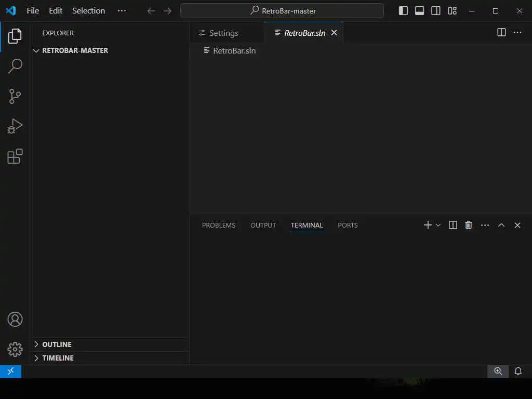532x399 pixels.
Task: Maximize the VS Code window
Action: pos(495,11)
